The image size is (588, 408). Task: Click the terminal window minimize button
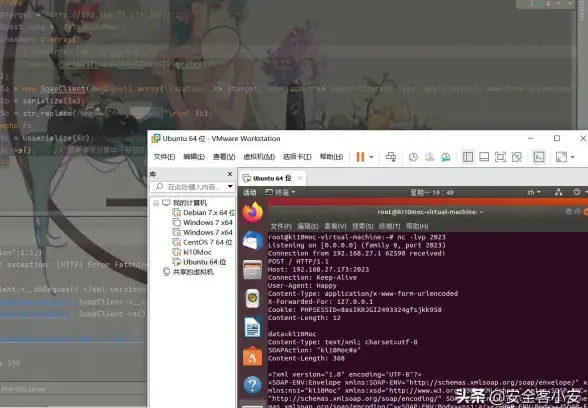[569, 212]
